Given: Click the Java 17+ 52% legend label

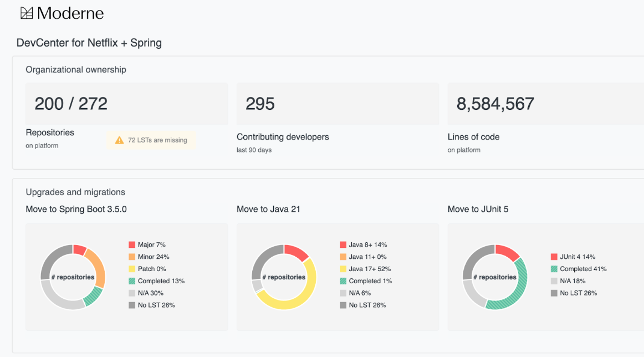Looking at the screenshot, I should 370,269.
